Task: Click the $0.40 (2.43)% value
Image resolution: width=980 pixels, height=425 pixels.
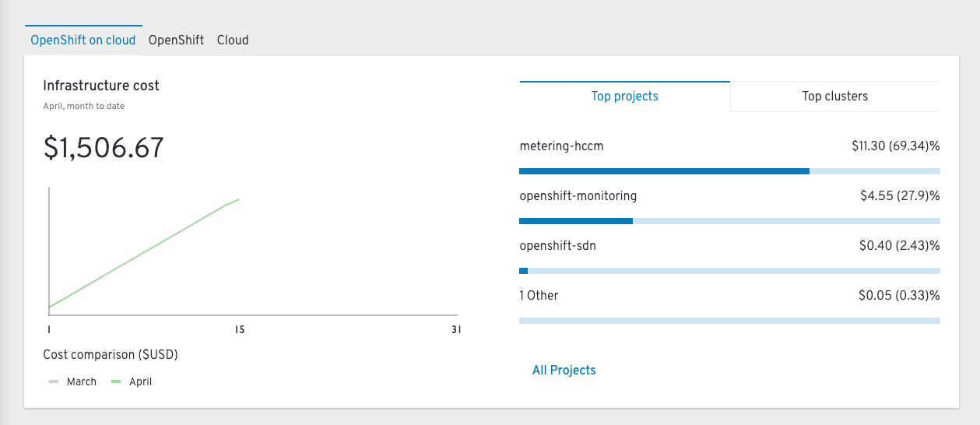Action: click(x=899, y=245)
